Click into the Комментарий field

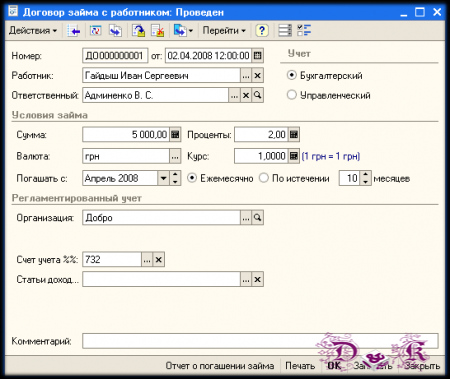click(x=260, y=341)
